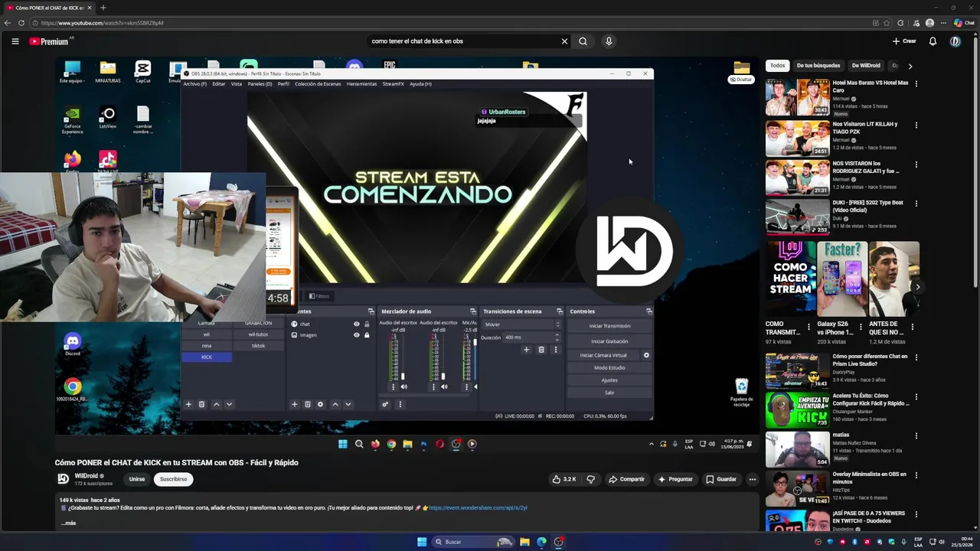Open more actions ellipsis below video
The height and width of the screenshot is (551, 980).
[752, 479]
